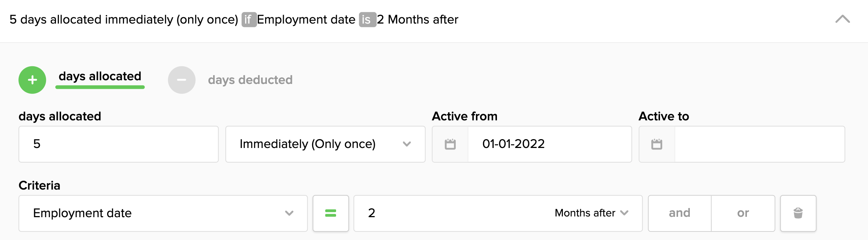The height and width of the screenshot is (240, 868).
Task: Click the "is" badge in the rule summary
Action: point(367,20)
